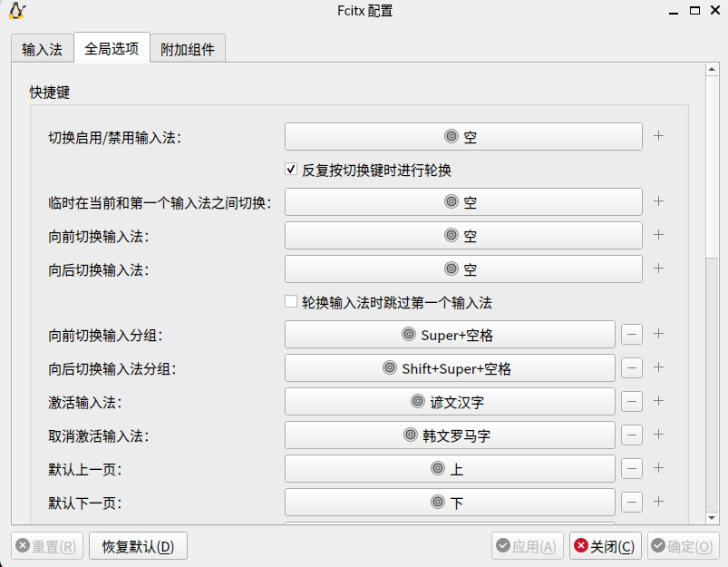Remove shortcut for 默认下一页
The height and width of the screenshot is (567, 728).
632,502
